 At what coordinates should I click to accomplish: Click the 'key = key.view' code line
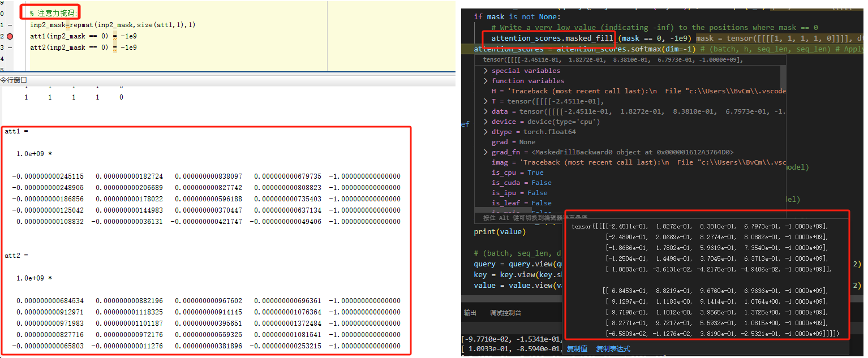click(518, 274)
